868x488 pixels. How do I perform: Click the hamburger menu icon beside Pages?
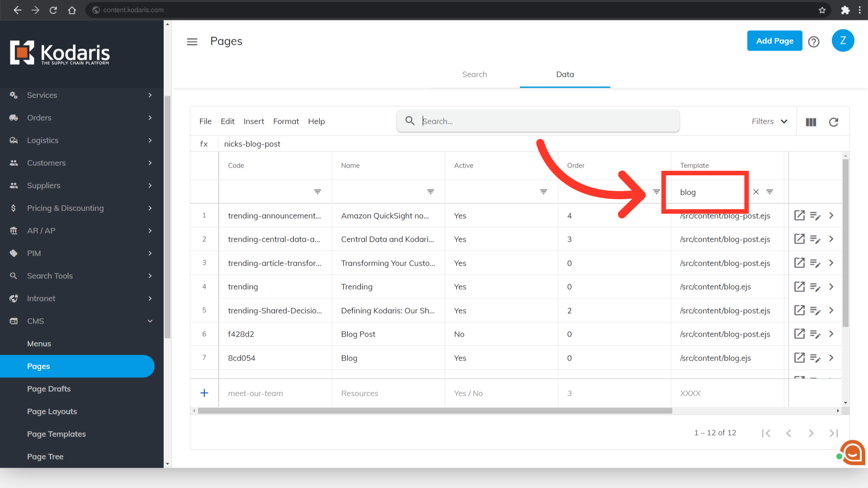(x=192, y=42)
